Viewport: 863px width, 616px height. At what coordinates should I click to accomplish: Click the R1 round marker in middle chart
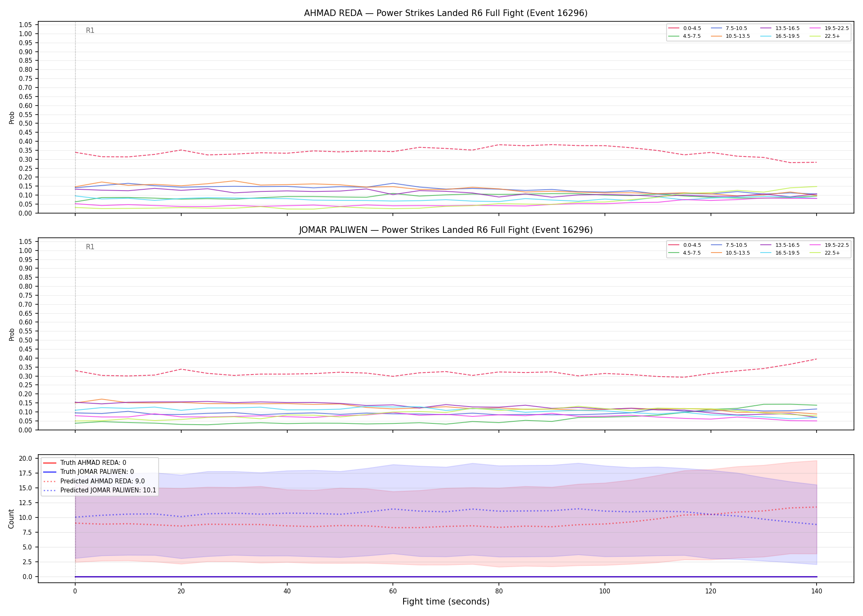click(x=90, y=247)
